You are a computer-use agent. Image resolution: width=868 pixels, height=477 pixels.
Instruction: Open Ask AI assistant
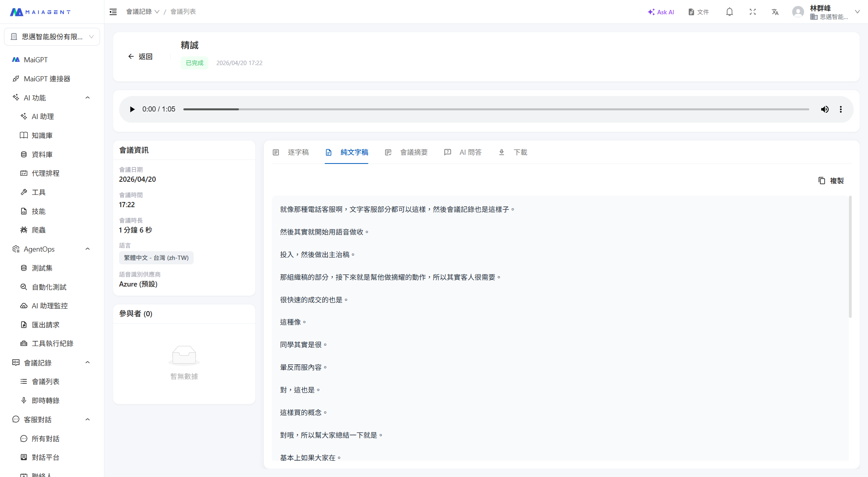661,12
